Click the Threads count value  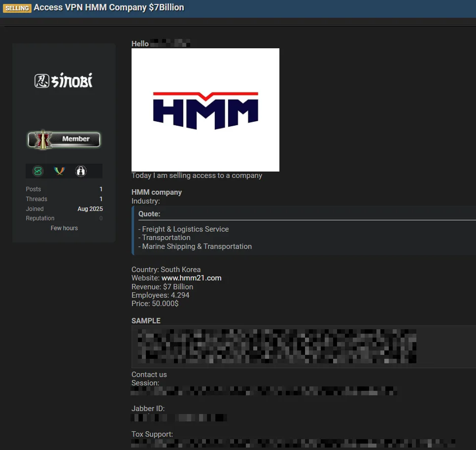[x=101, y=199]
